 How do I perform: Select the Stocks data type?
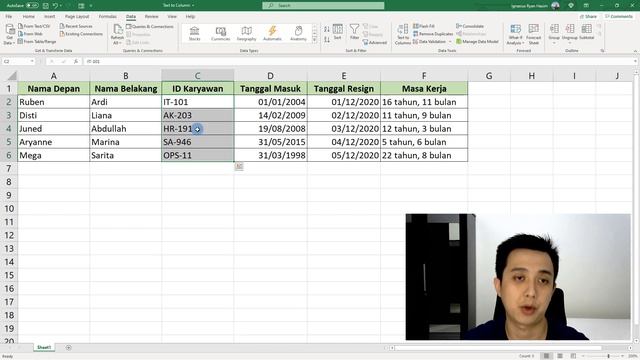coord(194,33)
